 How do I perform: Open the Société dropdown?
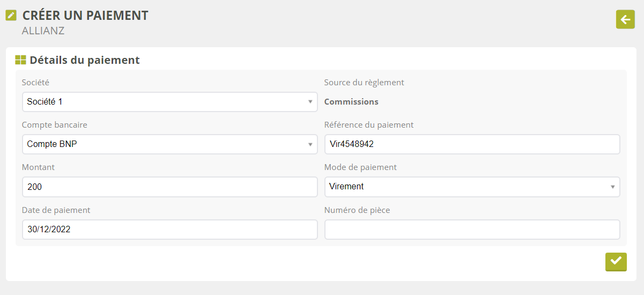[169, 102]
